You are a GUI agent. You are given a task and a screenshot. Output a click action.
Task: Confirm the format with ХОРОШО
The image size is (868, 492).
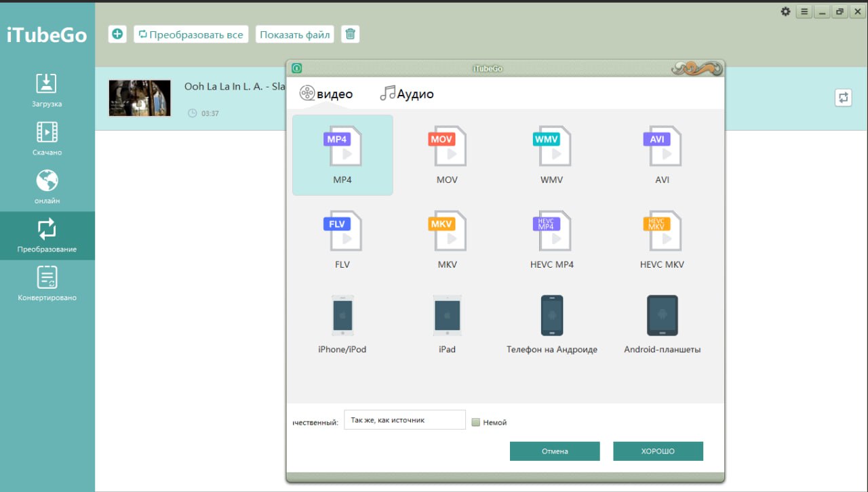[x=658, y=451]
